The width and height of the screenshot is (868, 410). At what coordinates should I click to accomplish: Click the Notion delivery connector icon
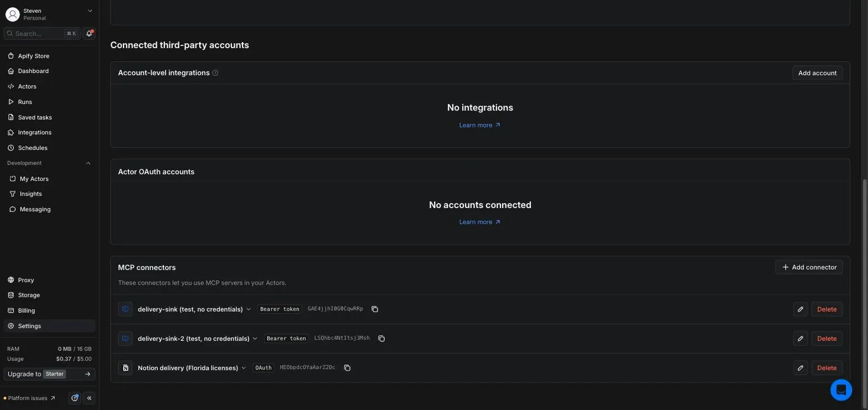pyautogui.click(x=125, y=368)
